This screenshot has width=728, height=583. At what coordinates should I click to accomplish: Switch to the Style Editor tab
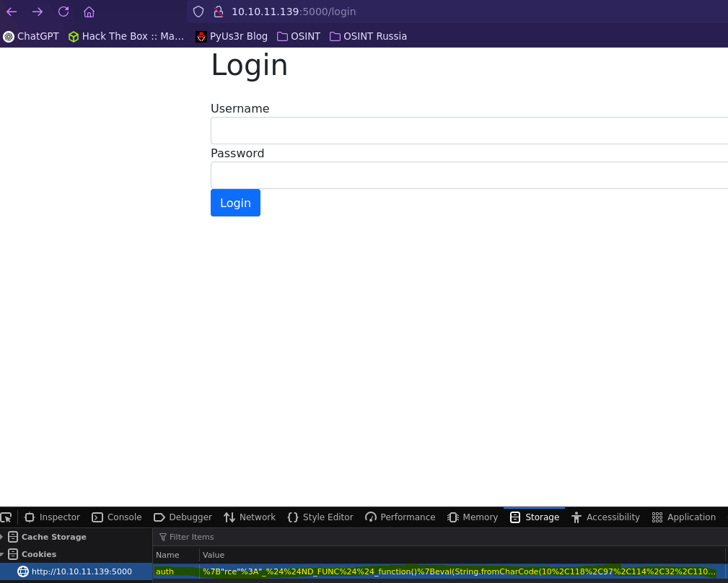(320, 517)
